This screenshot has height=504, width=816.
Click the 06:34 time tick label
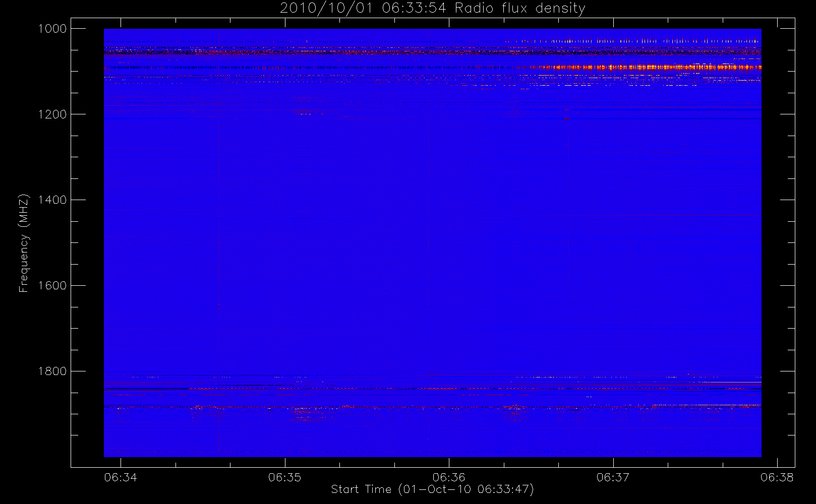coord(121,477)
